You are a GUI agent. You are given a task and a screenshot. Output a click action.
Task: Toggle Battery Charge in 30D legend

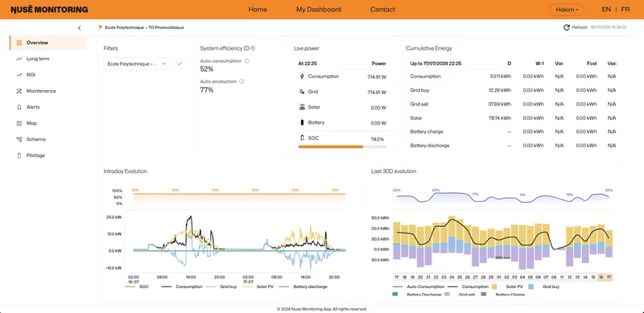503,294
